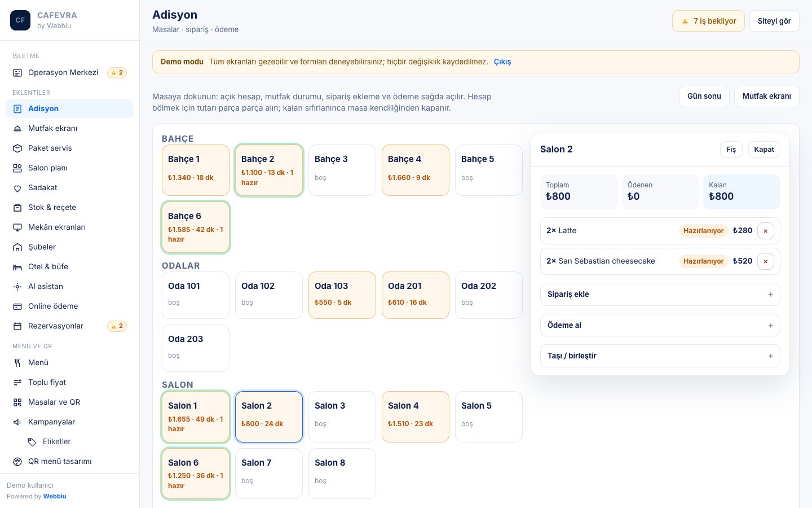Open Adisyon in the sidebar

[x=69, y=109]
